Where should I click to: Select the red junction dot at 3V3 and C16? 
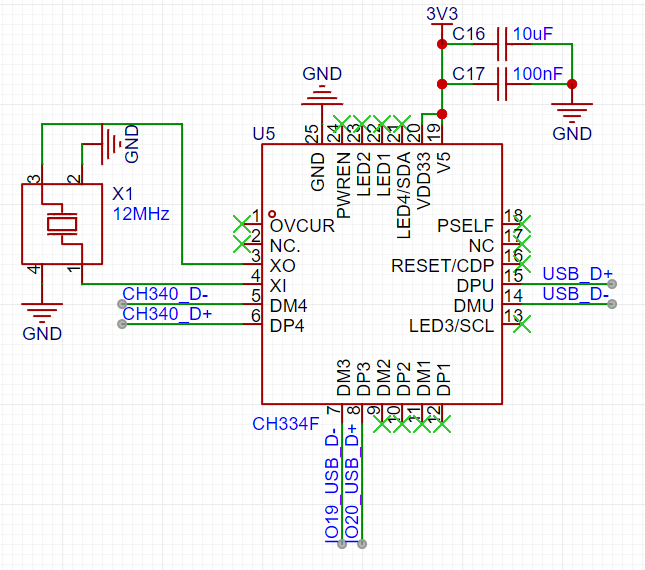pos(442,44)
